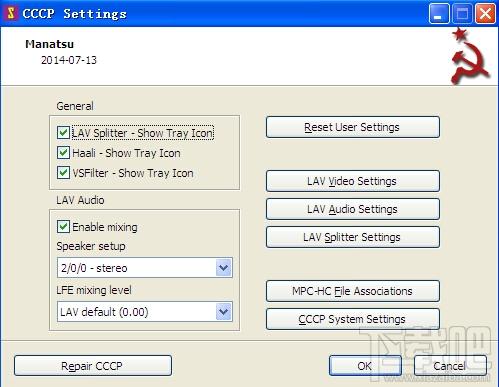Click the CCCP app icon in title bar

pyautogui.click(x=11, y=13)
